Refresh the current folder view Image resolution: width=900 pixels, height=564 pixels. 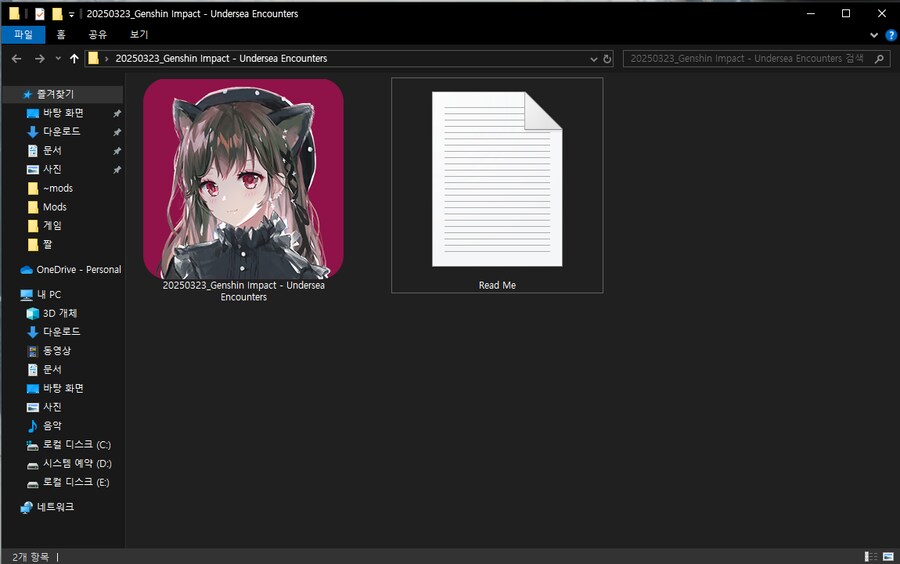point(607,59)
